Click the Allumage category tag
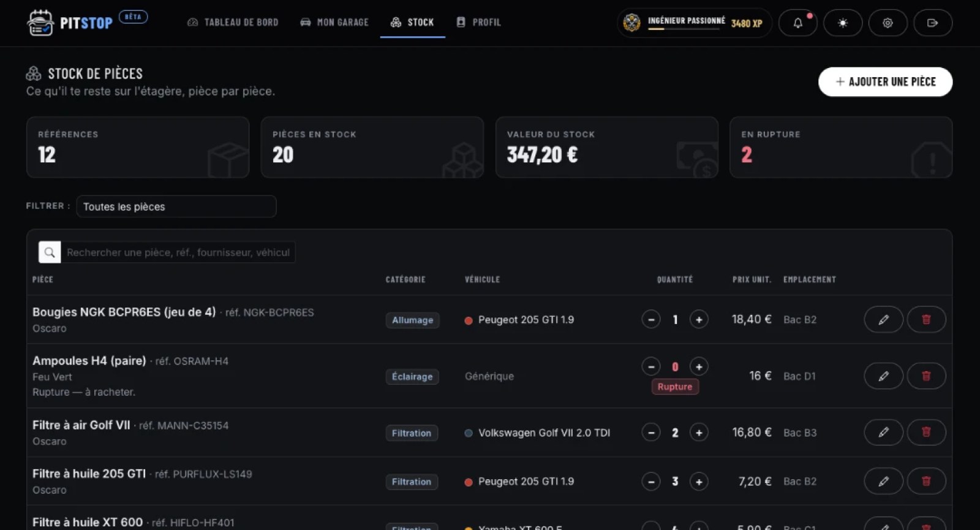 point(412,320)
